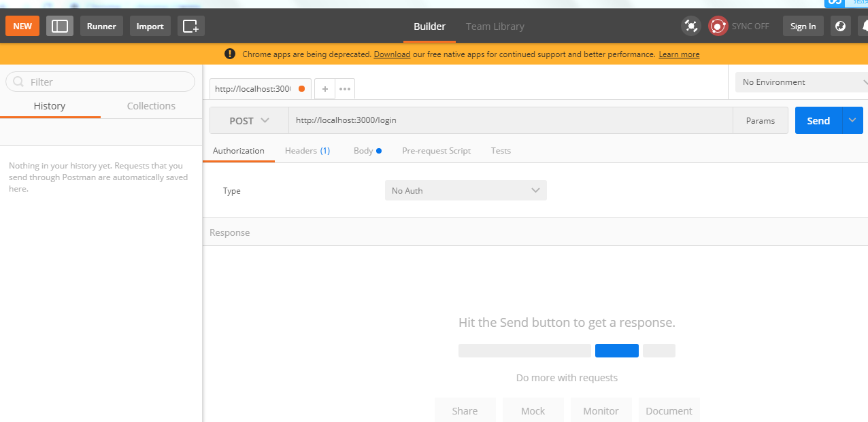Click the interceptor/proxy capture icon

691,26
